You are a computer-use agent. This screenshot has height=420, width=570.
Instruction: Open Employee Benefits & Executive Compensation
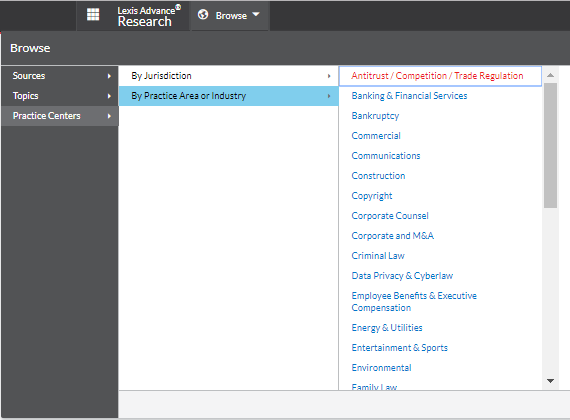[414, 301]
